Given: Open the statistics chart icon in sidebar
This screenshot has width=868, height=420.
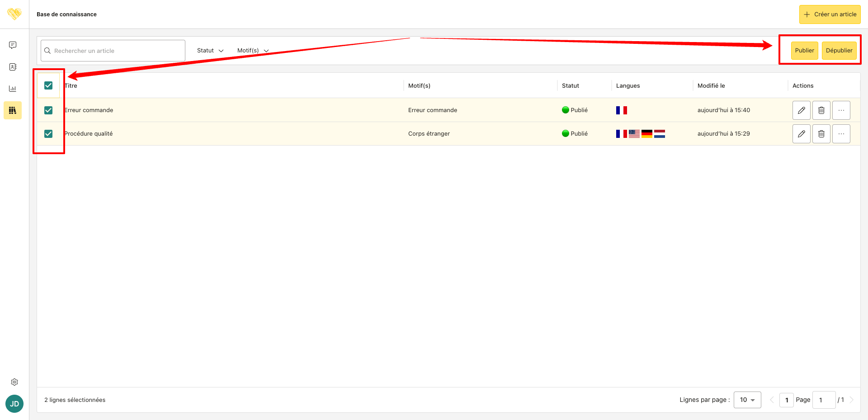Looking at the screenshot, I should [13, 89].
